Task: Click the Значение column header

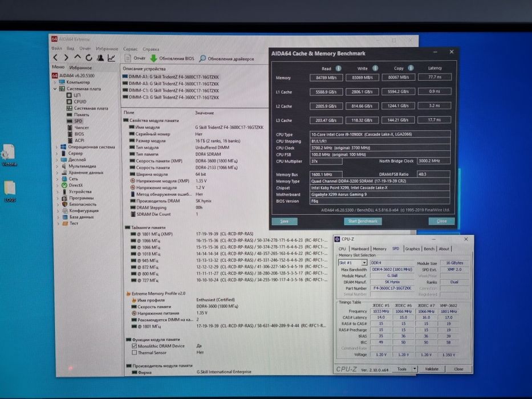Action: pyautogui.click(x=204, y=113)
